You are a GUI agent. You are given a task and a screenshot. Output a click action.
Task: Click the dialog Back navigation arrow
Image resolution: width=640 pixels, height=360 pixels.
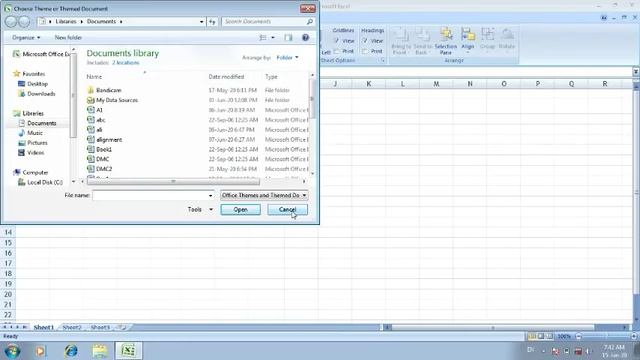tap(11, 22)
